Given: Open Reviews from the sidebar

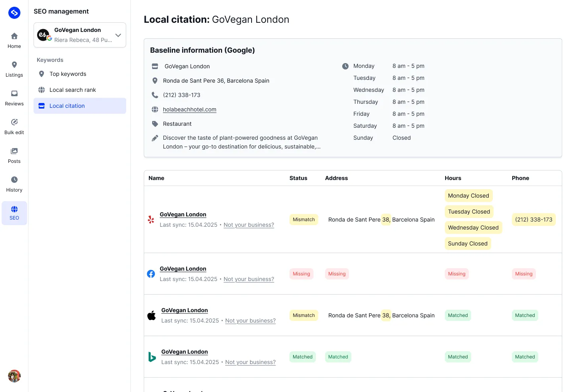Looking at the screenshot, I should point(14,97).
